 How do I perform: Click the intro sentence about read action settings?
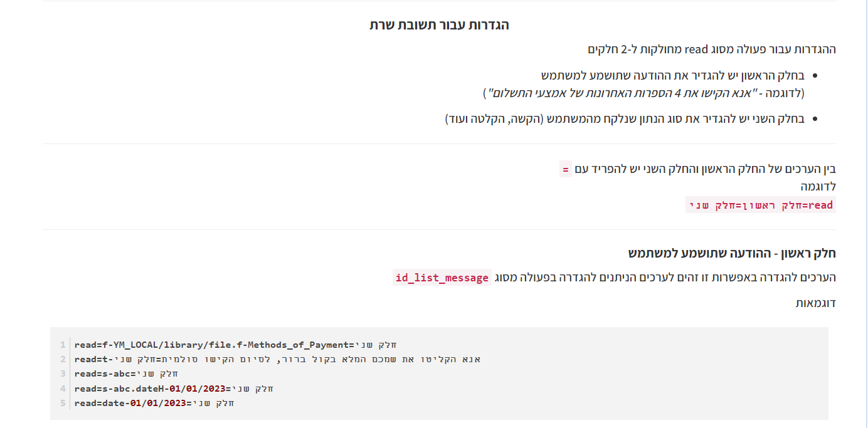[711, 49]
